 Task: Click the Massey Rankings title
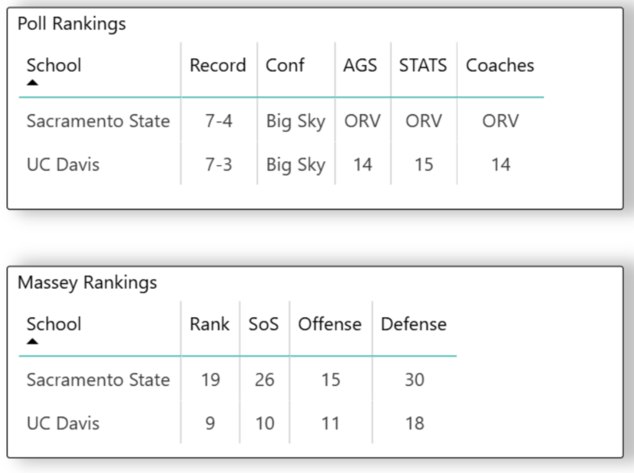(x=87, y=282)
